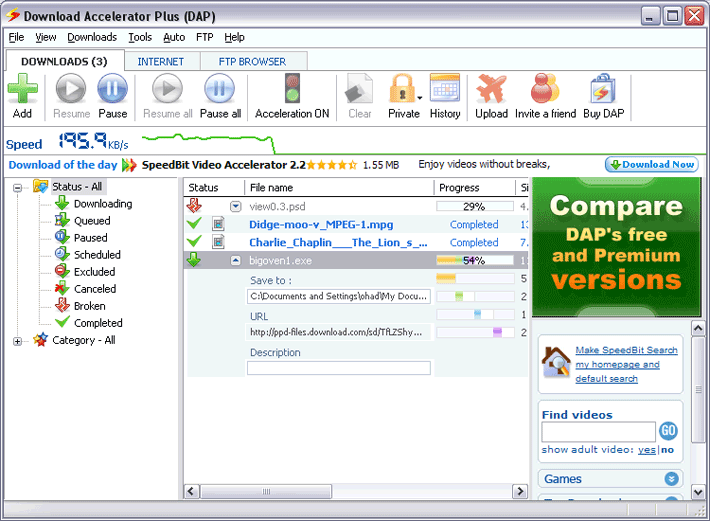Open the File menu

pos(16,37)
